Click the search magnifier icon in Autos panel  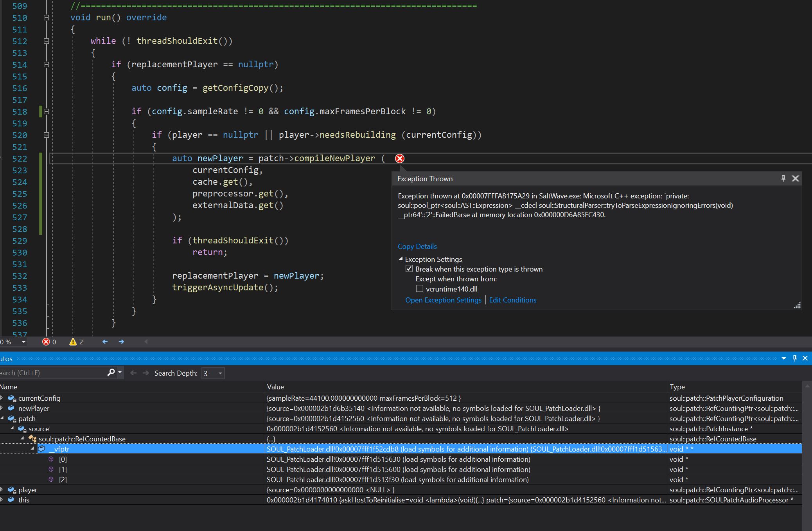(x=111, y=373)
